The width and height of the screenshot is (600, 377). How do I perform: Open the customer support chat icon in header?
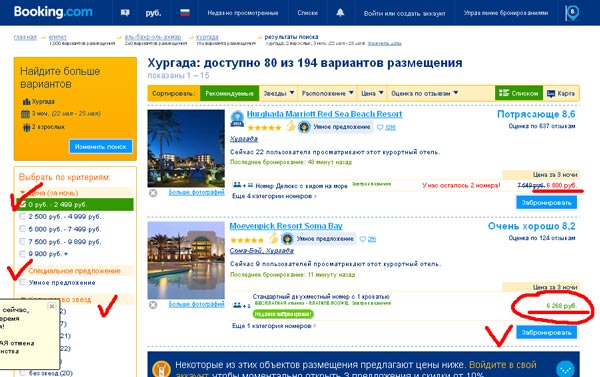coord(125,13)
